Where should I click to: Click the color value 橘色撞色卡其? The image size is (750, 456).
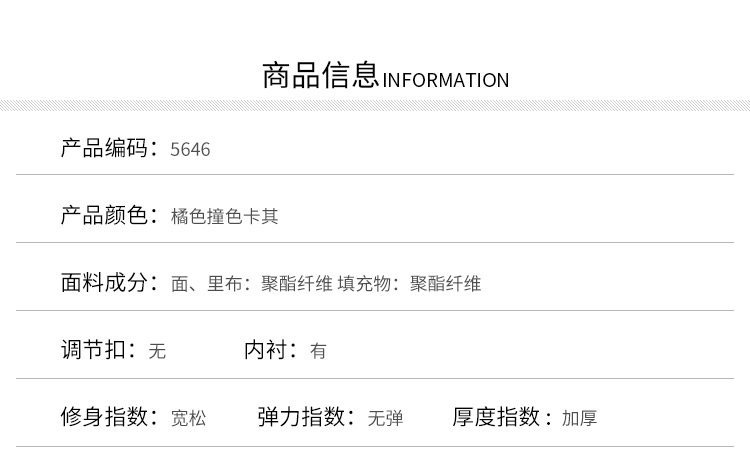click(225, 216)
